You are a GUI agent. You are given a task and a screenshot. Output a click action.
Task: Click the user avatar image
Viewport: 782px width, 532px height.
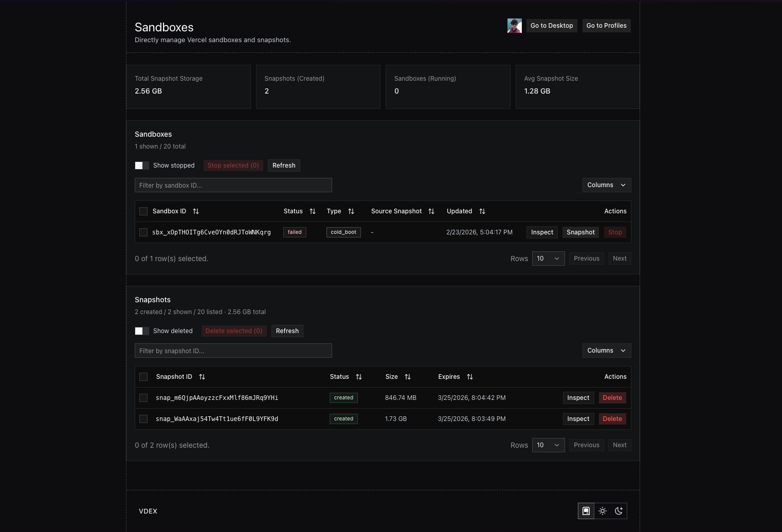[514, 26]
